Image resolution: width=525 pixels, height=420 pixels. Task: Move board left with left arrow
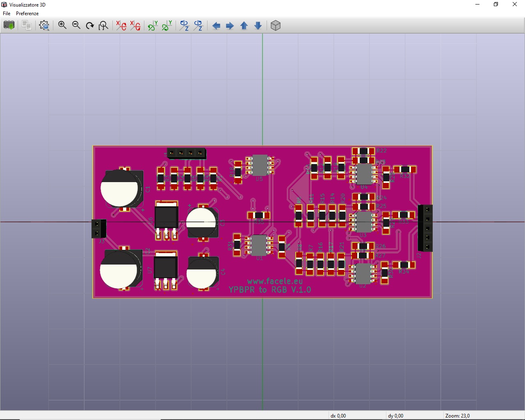pyautogui.click(x=216, y=26)
